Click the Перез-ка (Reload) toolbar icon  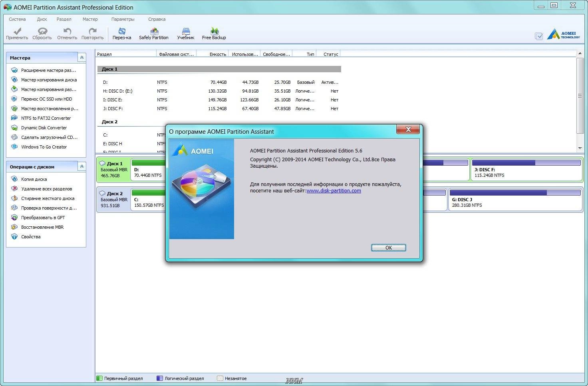pyautogui.click(x=122, y=34)
